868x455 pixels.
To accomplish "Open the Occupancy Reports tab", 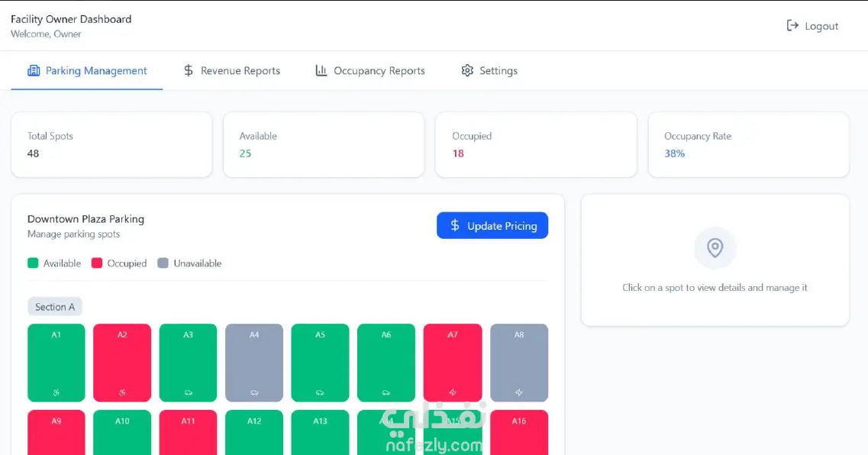I will pyautogui.click(x=369, y=71).
